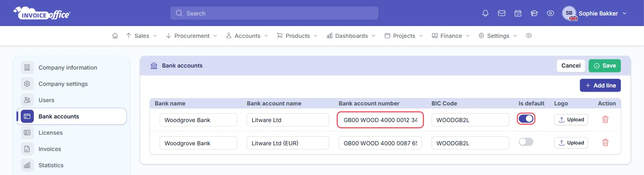The width and height of the screenshot is (644, 175).
Task: Click the graduation cap help icon
Action: tap(534, 13)
